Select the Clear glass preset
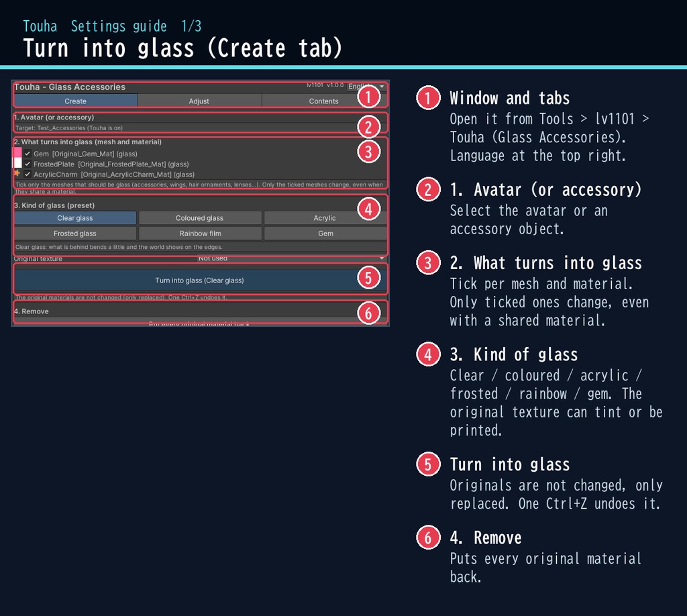The width and height of the screenshot is (687, 616). click(75, 217)
